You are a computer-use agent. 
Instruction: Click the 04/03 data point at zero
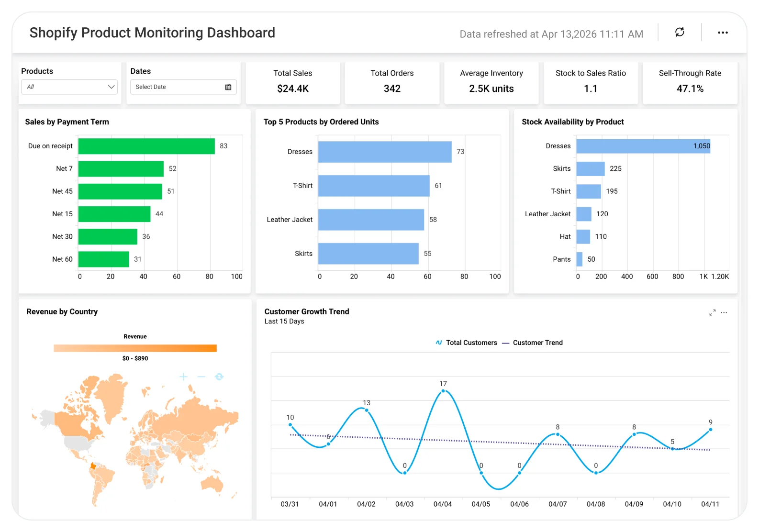point(405,473)
